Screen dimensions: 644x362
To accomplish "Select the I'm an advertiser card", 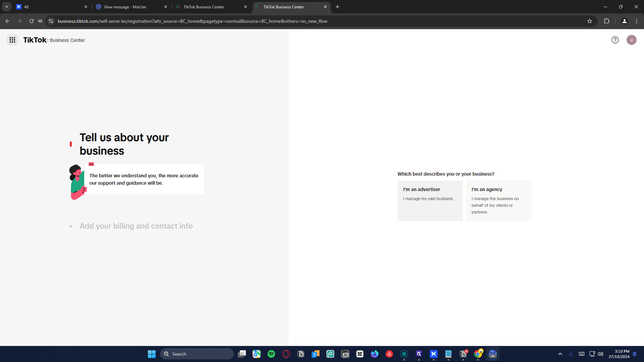I will pyautogui.click(x=430, y=200).
